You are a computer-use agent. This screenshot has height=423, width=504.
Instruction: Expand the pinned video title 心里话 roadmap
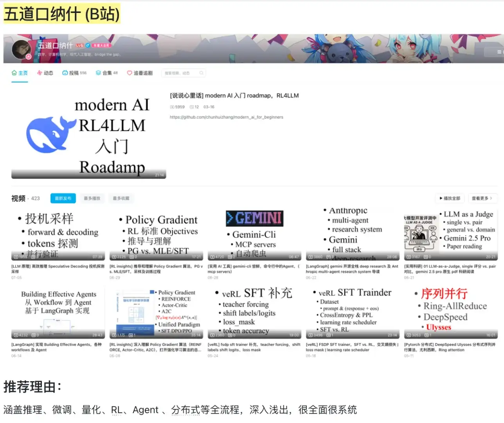pyautogui.click(x=234, y=95)
